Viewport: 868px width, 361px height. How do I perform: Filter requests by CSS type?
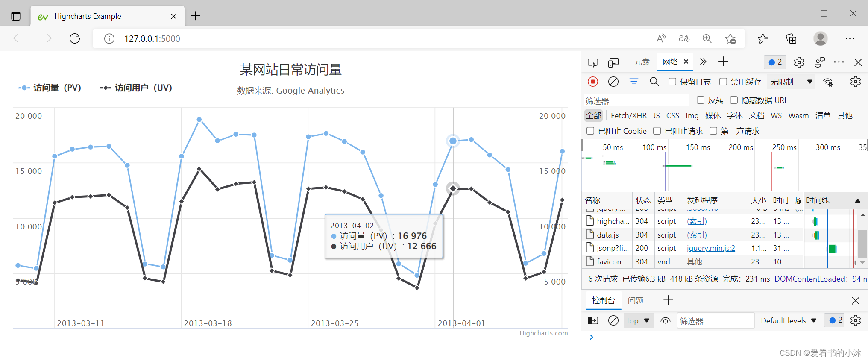(x=673, y=116)
